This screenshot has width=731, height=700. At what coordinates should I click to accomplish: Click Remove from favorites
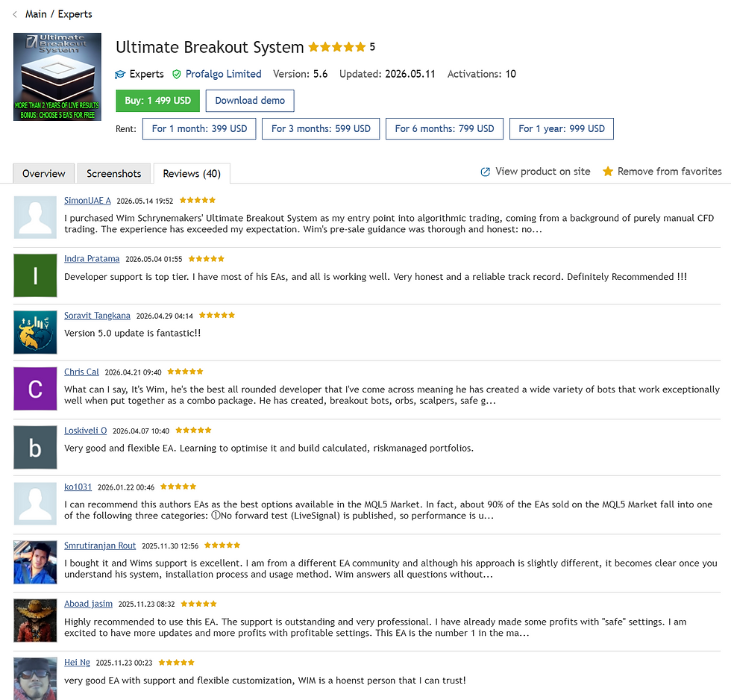point(670,172)
